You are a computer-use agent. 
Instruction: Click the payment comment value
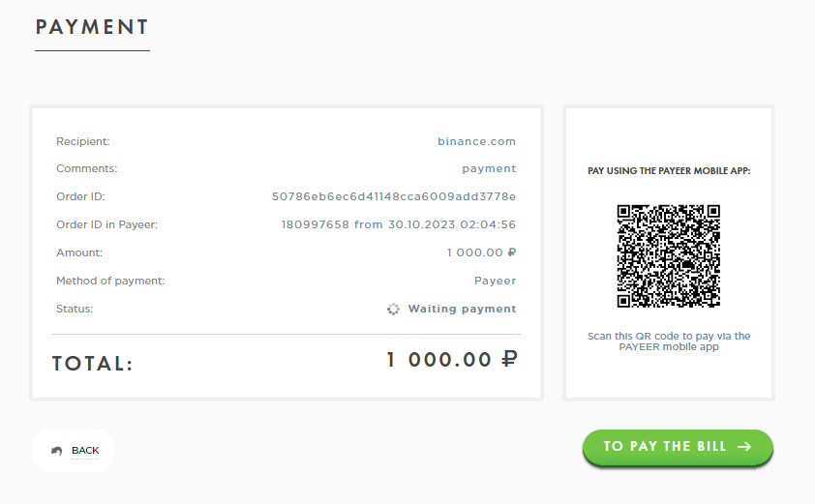pyautogui.click(x=489, y=169)
